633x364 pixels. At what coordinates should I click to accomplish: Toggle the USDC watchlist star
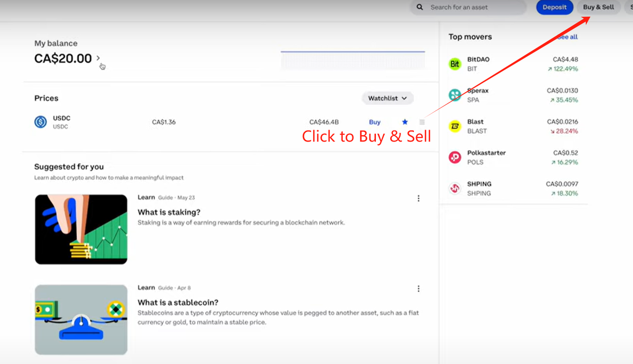tap(405, 122)
